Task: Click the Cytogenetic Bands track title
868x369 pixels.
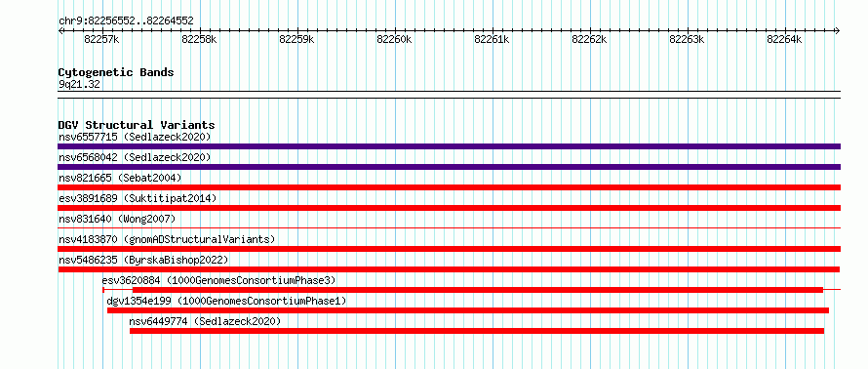Action: click(116, 72)
